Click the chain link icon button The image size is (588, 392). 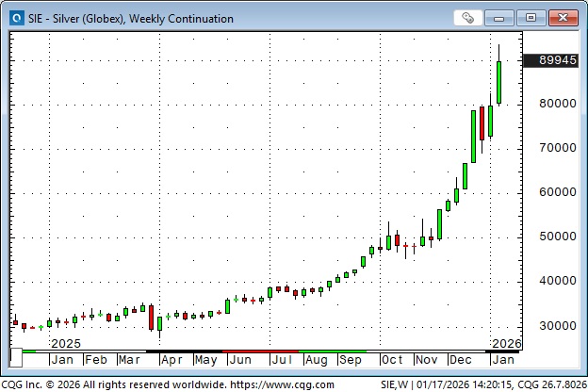click(468, 17)
